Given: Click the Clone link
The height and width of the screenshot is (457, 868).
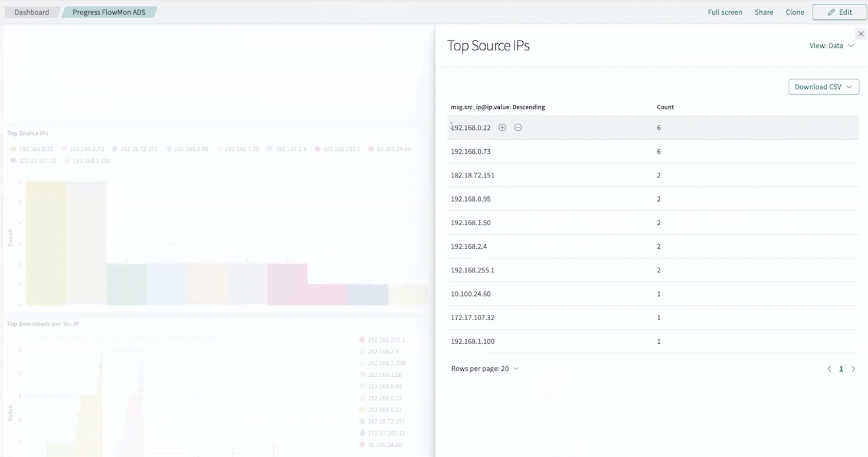Looking at the screenshot, I should pyautogui.click(x=795, y=12).
